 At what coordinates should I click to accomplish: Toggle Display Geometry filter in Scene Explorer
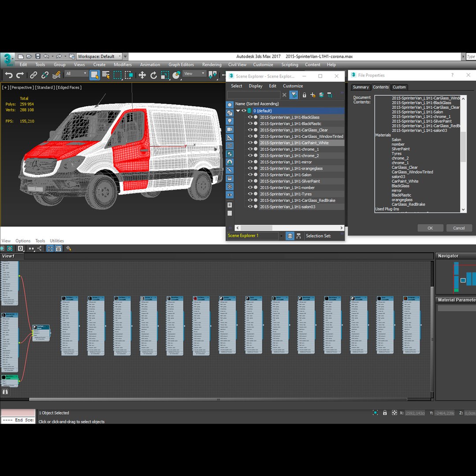pos(230,105)
